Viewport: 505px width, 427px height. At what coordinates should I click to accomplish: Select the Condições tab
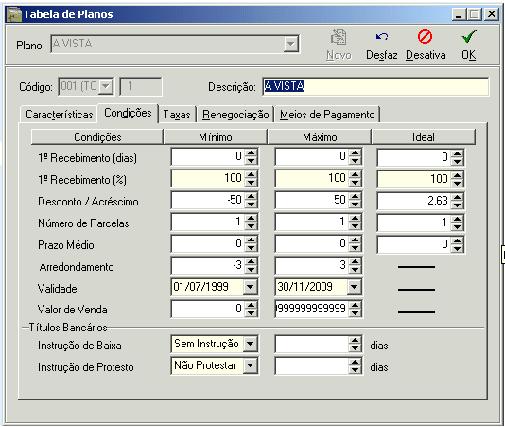click(128, 113)
